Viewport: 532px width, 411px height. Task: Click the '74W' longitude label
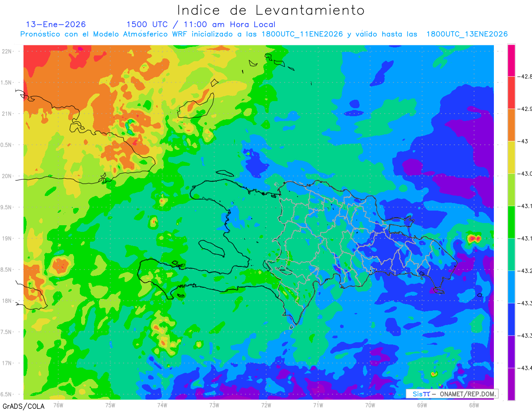point(162,405)
